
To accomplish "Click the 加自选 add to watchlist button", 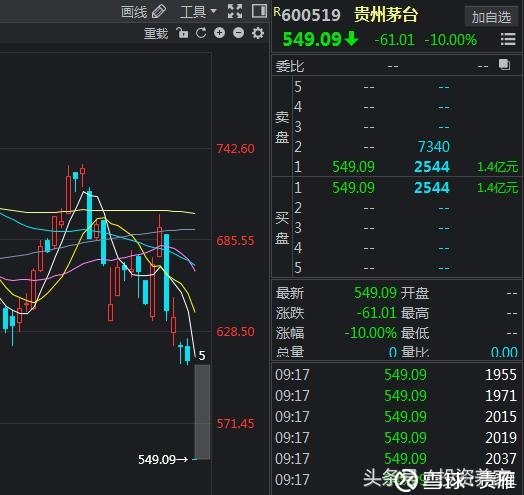I will point(492,17).
